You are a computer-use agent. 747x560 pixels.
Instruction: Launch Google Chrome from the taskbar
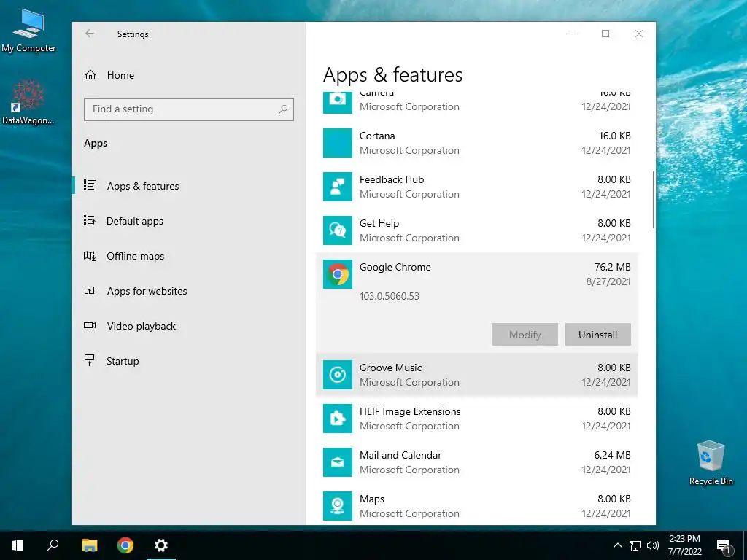tap(125, 545)
